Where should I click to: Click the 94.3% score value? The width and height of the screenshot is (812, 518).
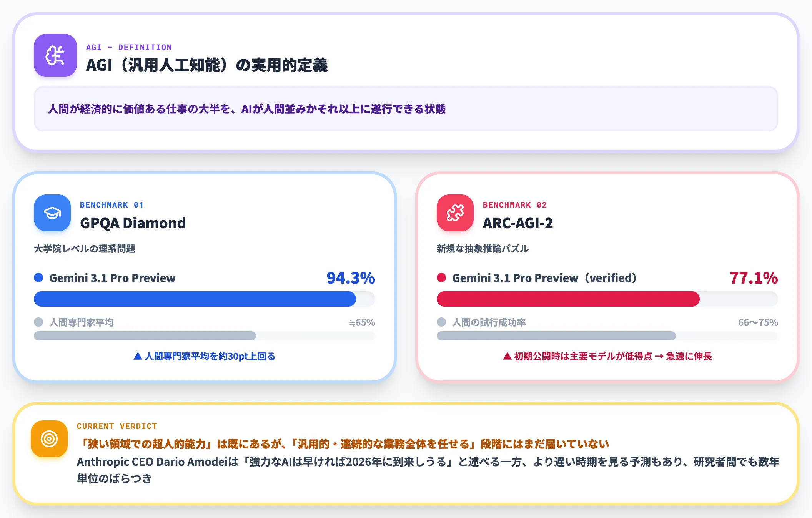pyautogui.click(x=351, y=278)
